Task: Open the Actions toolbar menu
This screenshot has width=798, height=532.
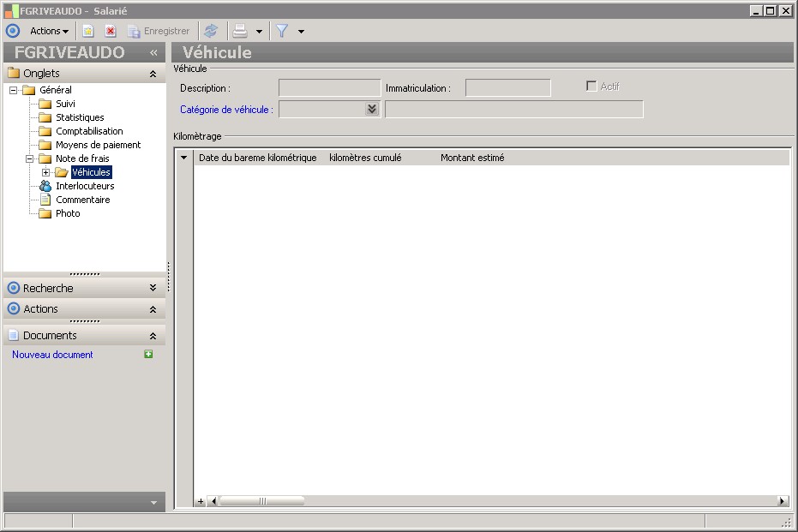Action: 49,31
